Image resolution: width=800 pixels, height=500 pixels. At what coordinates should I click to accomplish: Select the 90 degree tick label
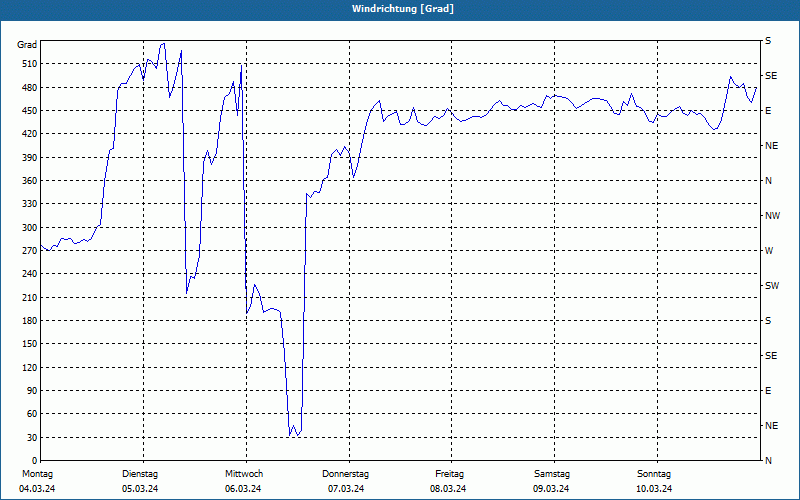[32, 390]
